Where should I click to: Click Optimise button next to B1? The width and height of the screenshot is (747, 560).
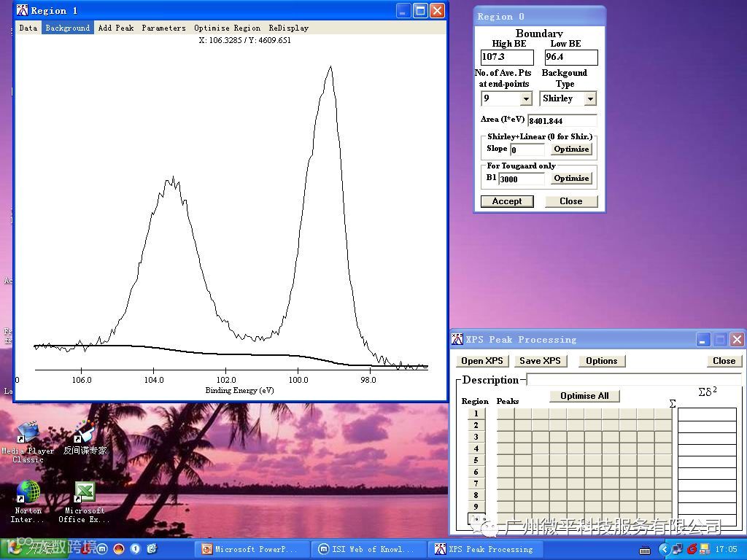coord(571,178)
